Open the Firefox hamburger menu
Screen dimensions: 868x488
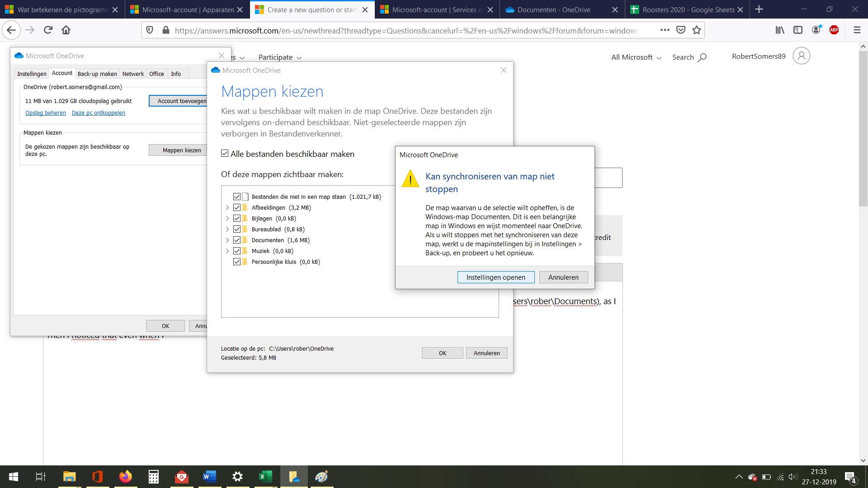pyautogui.click(x=857, y=30)
